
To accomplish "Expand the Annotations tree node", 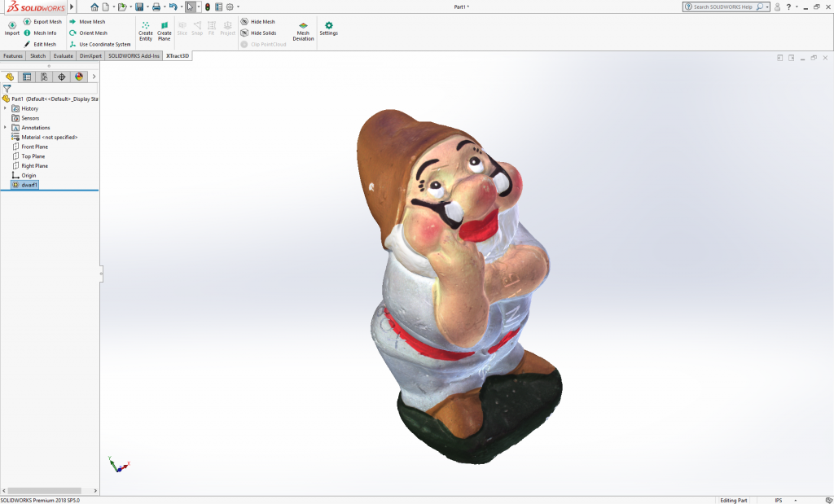I will [x=5, y=128].
